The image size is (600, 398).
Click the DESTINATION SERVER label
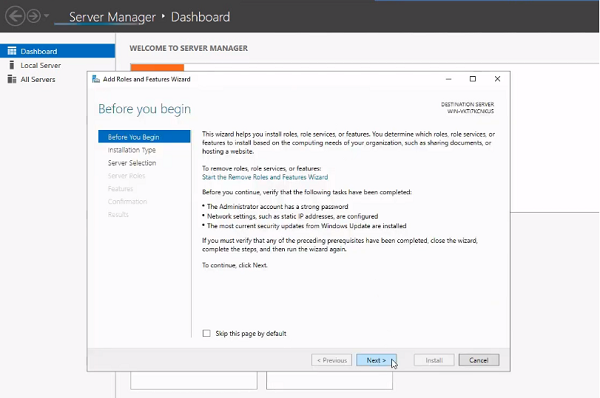tap(467, 104)
